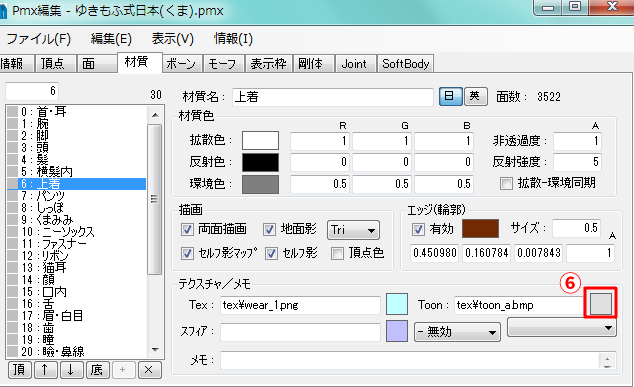The image size is (634, 387).
Task: Move material down with down-arrow button
Action: pyautogui.click(x=71, y=370)
